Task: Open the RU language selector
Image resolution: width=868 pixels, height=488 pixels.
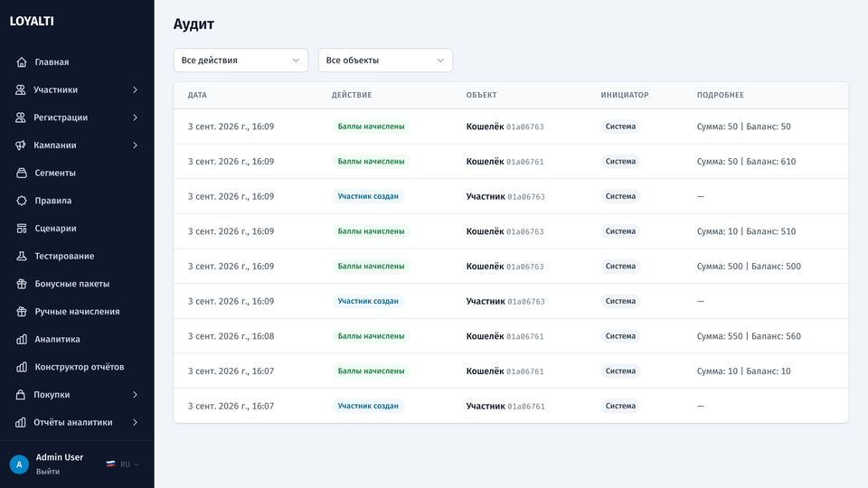Action: pyautogui.click(x=123, y=465)
